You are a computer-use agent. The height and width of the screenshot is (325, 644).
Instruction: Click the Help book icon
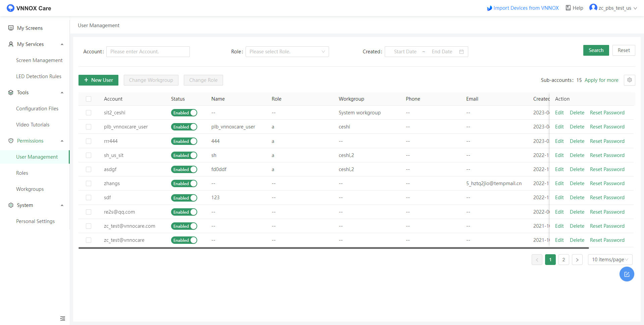tap(568, 8)
